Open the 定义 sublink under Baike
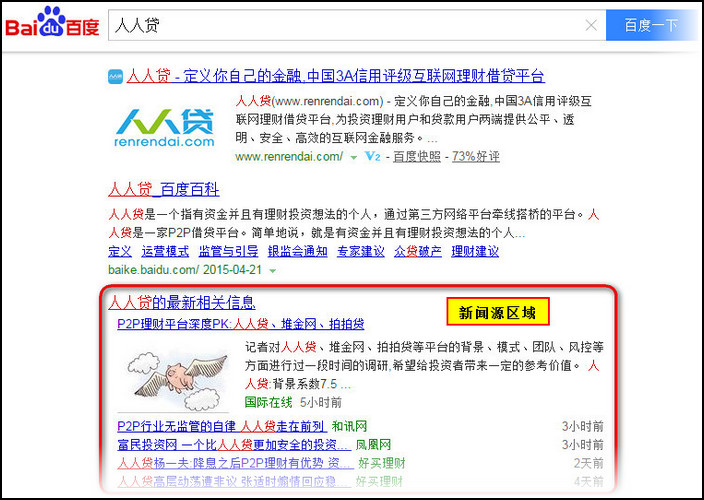Screen dimensions: 704x500 (x=120, y=251)
